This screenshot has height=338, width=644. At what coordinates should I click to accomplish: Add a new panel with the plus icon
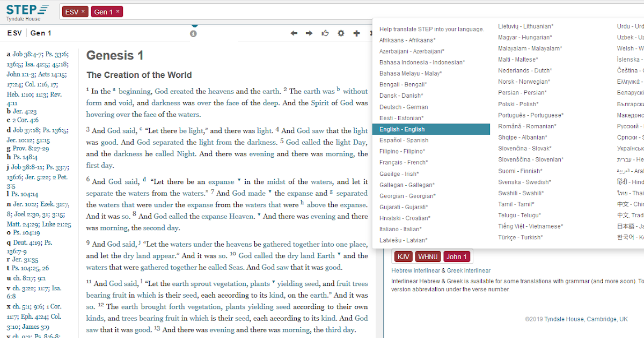pyautogui.click(x=356, y=33)
